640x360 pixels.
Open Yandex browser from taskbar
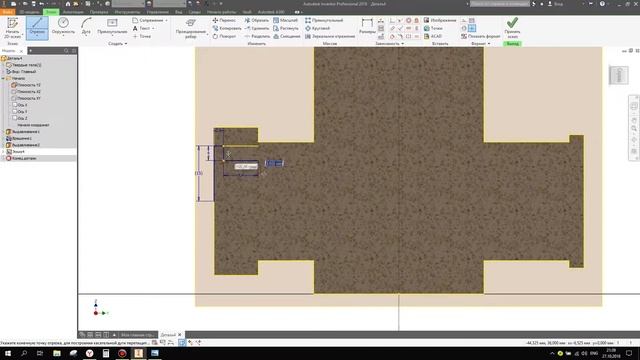[89, 353]
